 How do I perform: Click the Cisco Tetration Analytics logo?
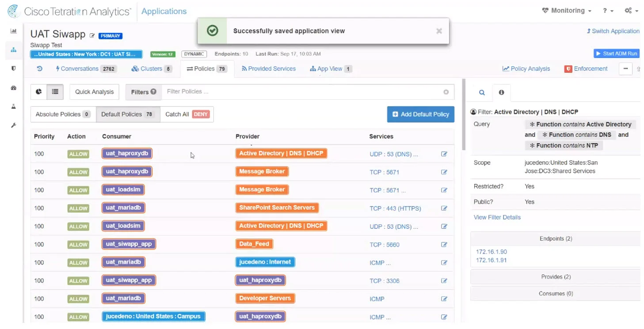pyautogui.click(x=70, y=11)
